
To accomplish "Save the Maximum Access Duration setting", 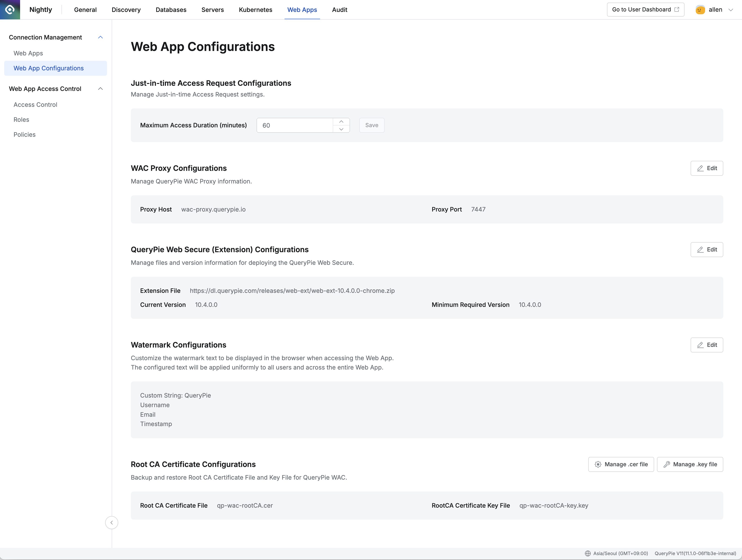I will (371, 125).
